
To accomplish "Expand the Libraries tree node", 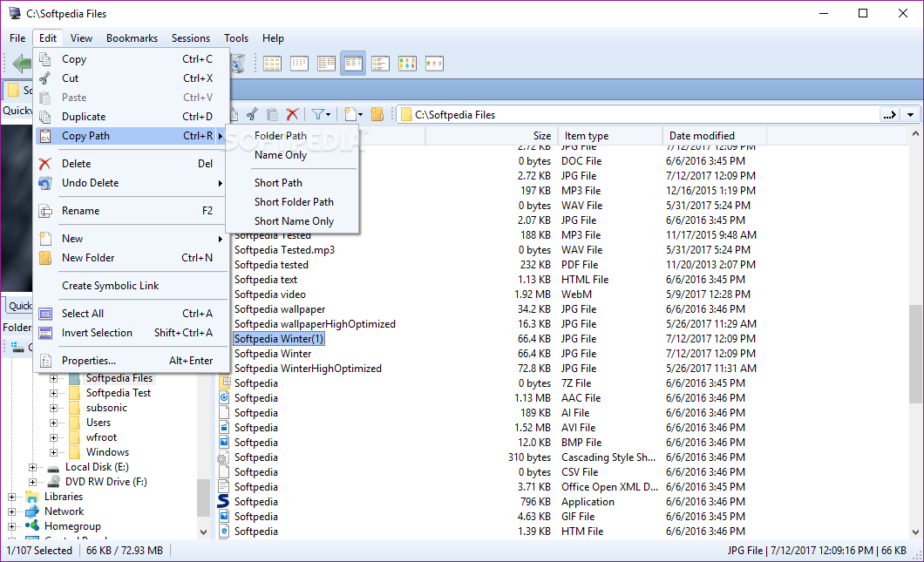I will click(x=12, y=497).
